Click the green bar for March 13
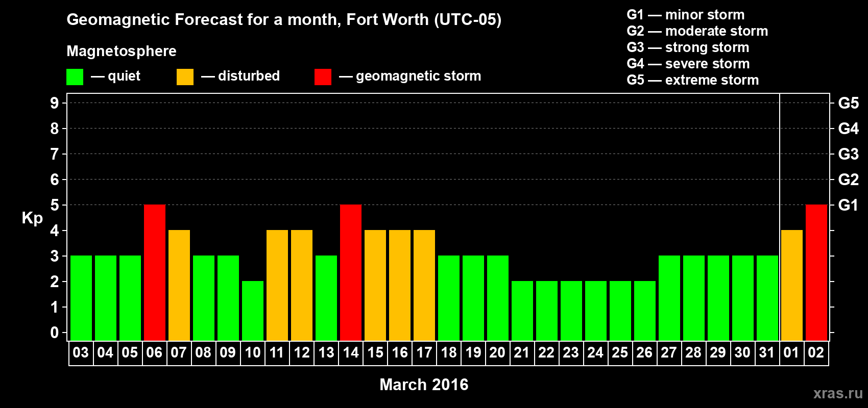Image resolution: width=868 pixels, height=408 pixels. click(326, 298)
